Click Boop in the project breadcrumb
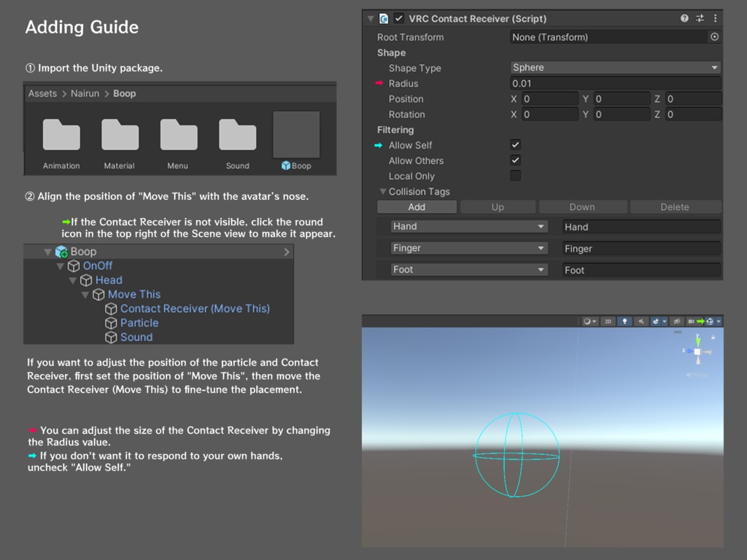Viewport: 747px width, 560px height. [x=124, y=93]
